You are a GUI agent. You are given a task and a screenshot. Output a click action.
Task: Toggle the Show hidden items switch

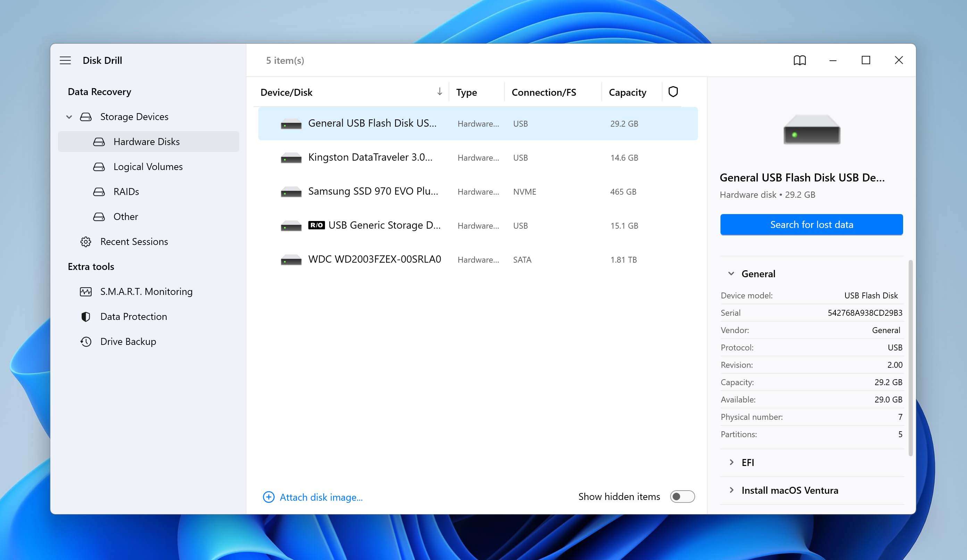pyautogui.click(x=682, y=496)
